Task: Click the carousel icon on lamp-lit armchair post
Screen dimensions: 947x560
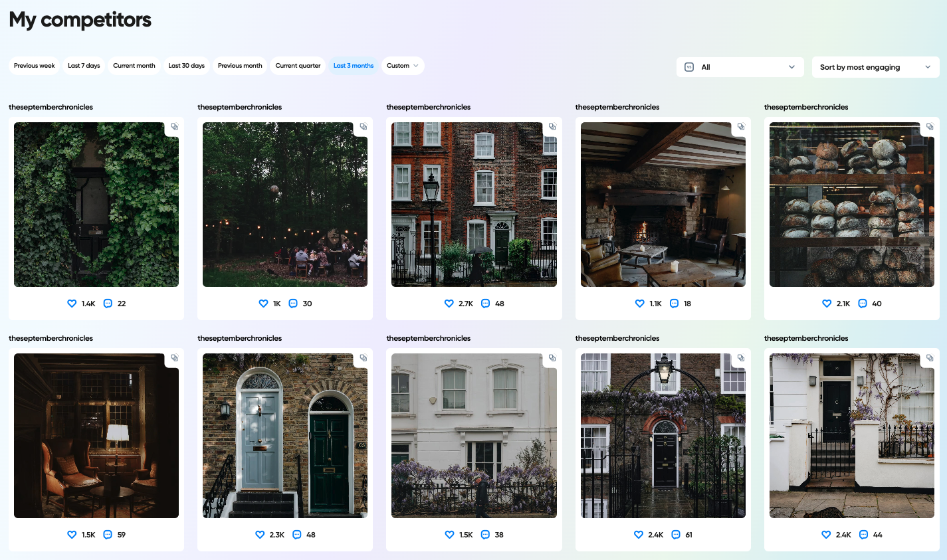Action: click(x=174, y=358)
